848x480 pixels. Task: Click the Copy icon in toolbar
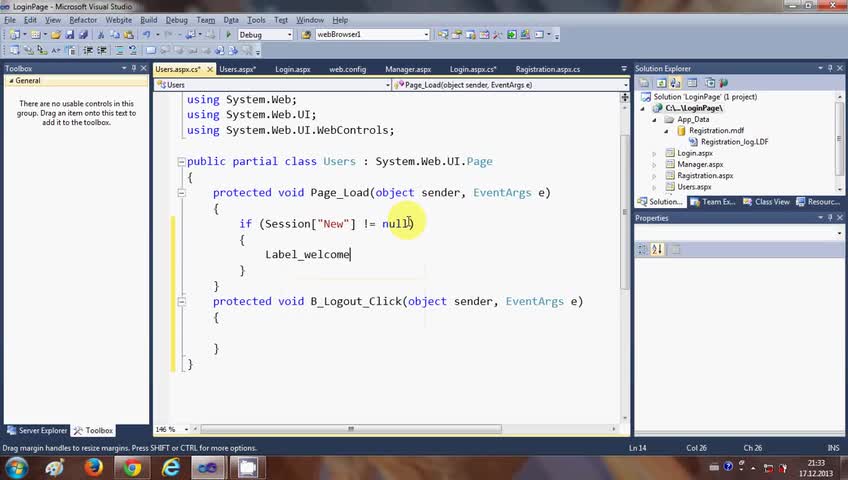[x=115, y=35]
